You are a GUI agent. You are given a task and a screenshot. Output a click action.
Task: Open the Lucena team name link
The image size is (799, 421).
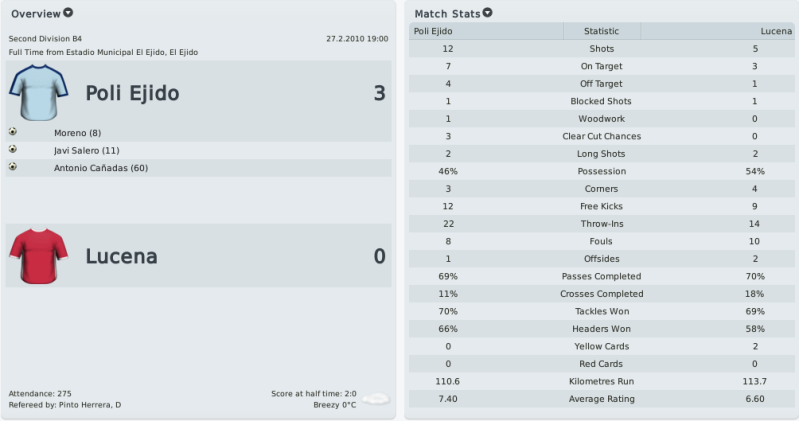coord(121,256)
